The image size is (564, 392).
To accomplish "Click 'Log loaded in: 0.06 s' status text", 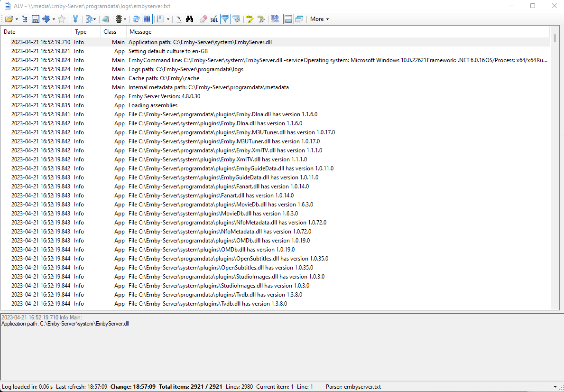I will click(28, 387).
